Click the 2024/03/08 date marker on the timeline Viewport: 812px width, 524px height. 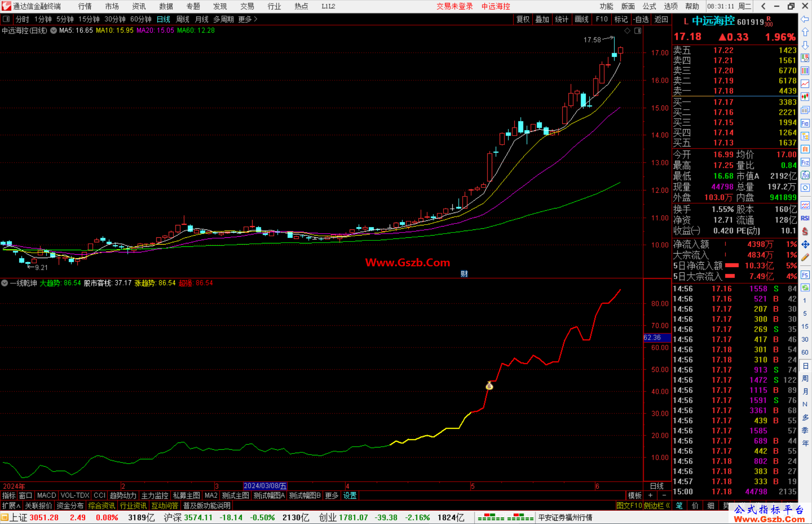265,486
